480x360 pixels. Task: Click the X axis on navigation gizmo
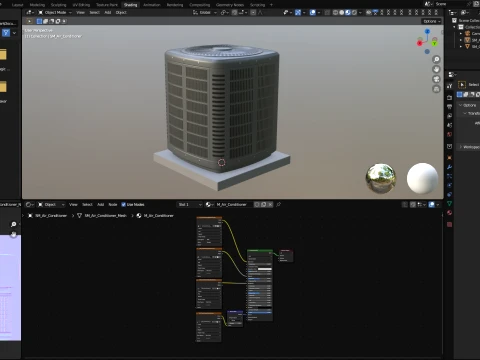tap(420, 43)
